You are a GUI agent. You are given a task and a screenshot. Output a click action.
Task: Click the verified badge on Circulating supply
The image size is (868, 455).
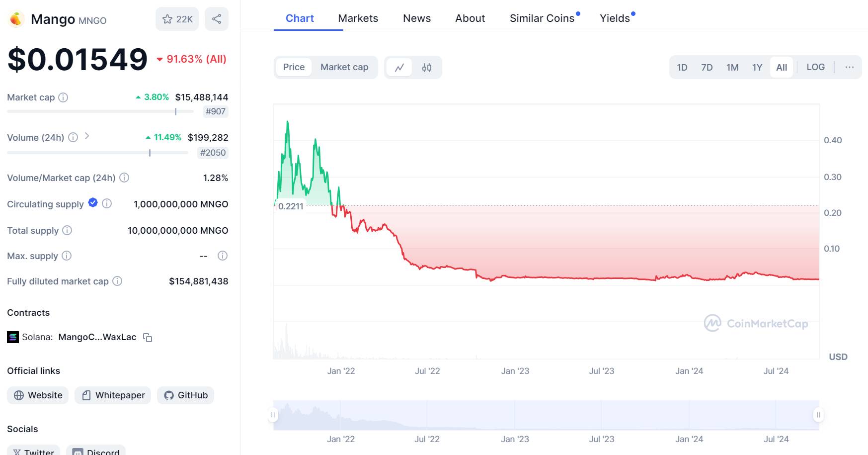click(x=93, y=202)
